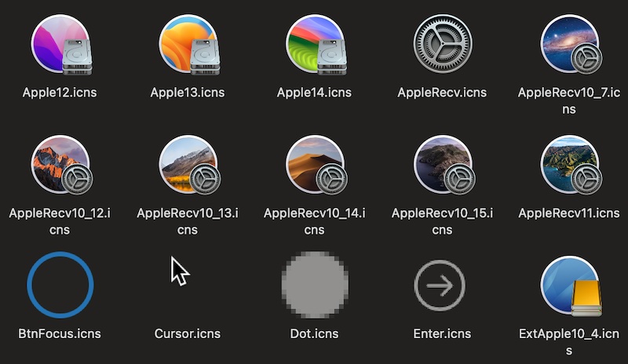This screenshot has height=364, width=628.
Task: Select the AppleRecv10_7.icns galaxy icon
Action: click(x=571, y=45)
